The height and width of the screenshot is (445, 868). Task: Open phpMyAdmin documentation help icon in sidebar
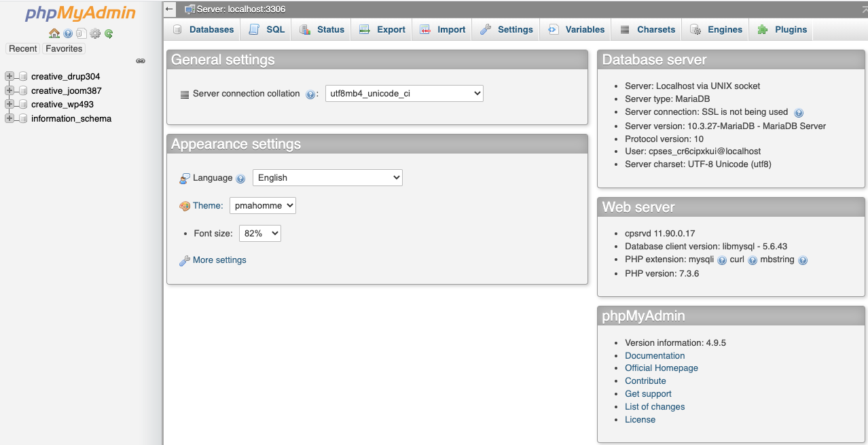(68, 33)
